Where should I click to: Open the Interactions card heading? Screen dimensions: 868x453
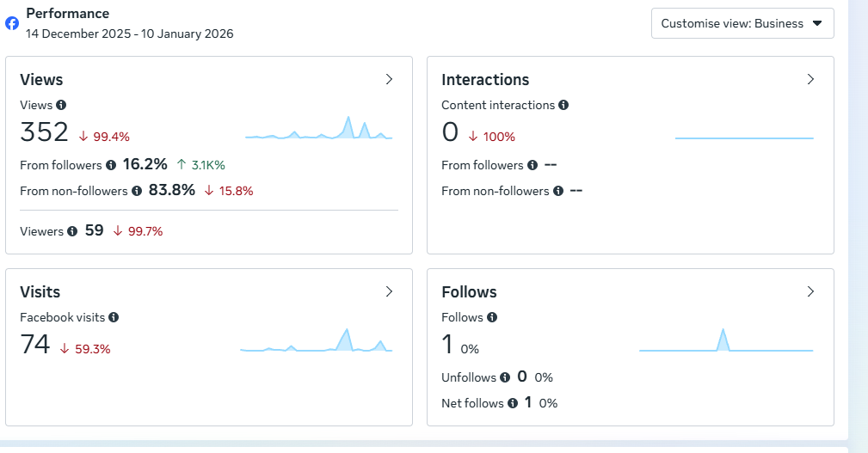click(x=485, y=79)
